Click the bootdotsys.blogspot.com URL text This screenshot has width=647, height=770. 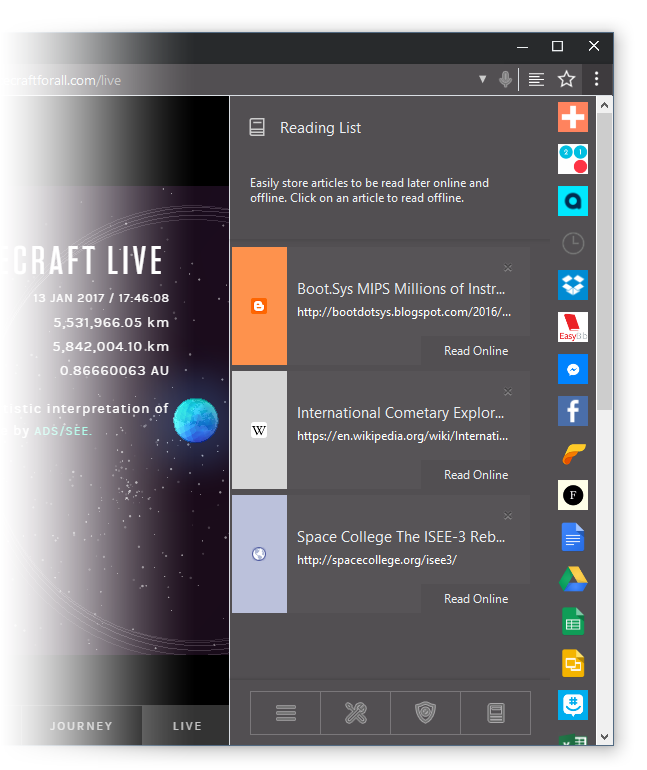[404, 312]
